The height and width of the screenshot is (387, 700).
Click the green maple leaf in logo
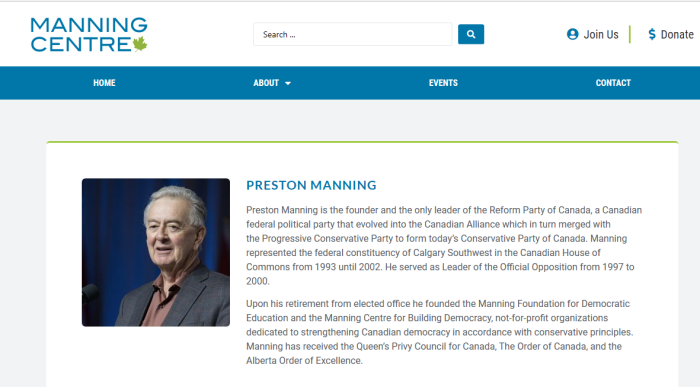[x=140, y=44]
